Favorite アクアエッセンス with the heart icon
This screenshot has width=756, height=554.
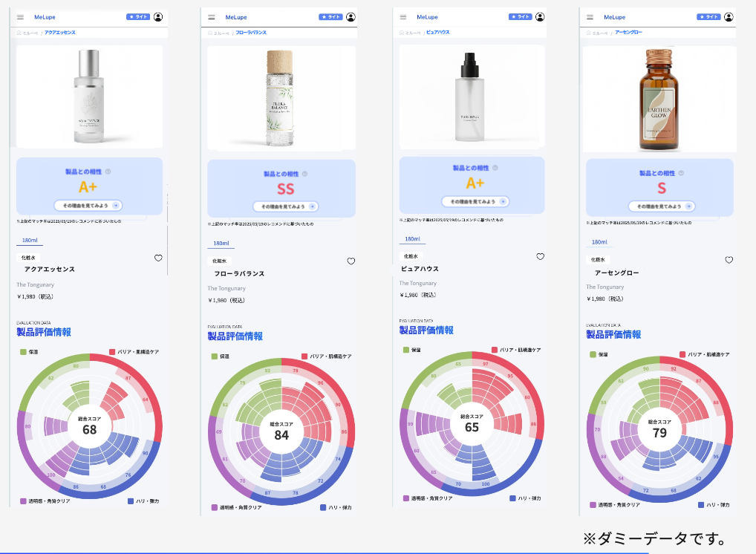(x=158, y=258)
